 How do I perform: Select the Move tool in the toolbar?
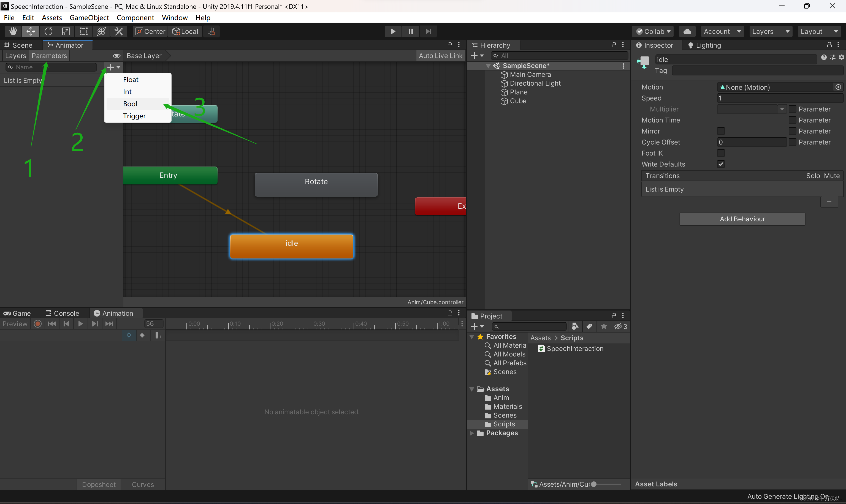(31, 31)
